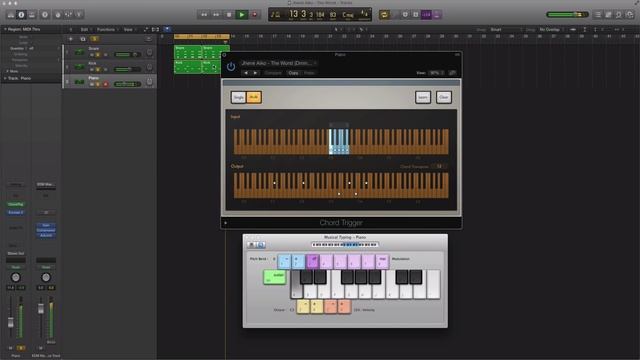Click the Learn button in Chord Trigger
This screenshot has height=360, width=640.
pyautogui.click(x=423, y=97)
